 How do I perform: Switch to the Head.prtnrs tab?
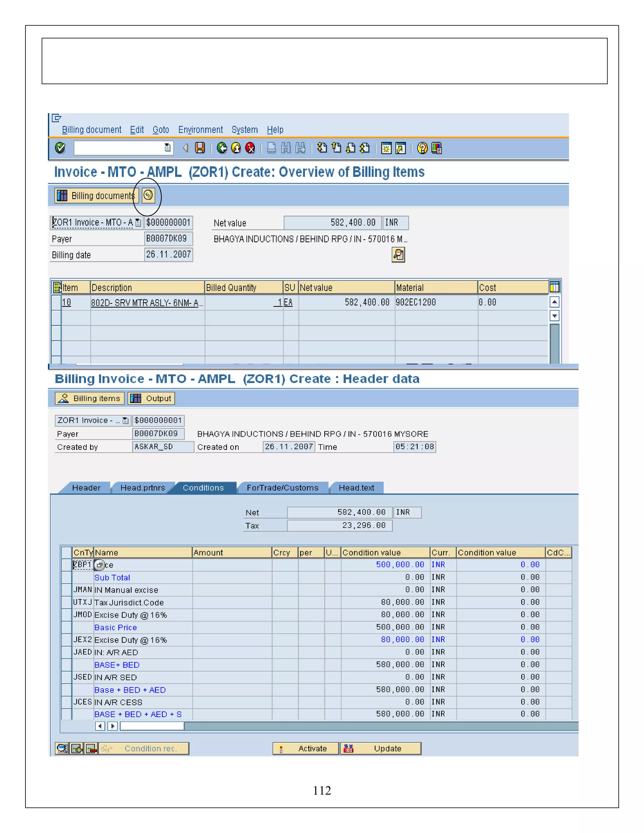(x=142, y=488)
